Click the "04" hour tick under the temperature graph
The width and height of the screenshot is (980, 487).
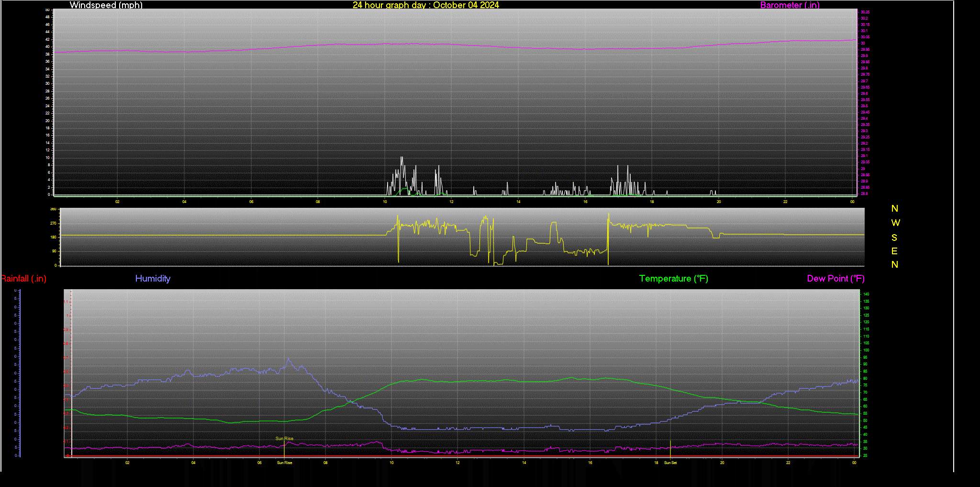[x=193, y=463]
